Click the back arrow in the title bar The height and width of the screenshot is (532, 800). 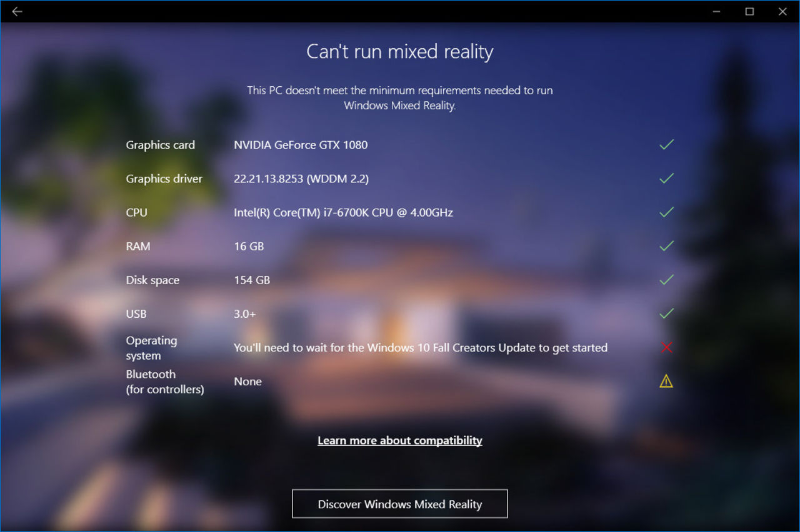[x=17, y=11]
